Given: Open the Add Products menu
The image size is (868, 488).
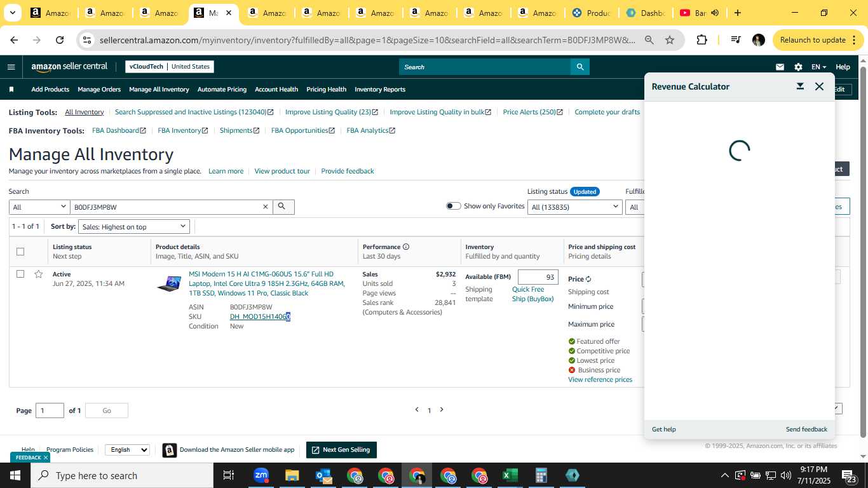Looking at the screenshot, I should point(50,90).
